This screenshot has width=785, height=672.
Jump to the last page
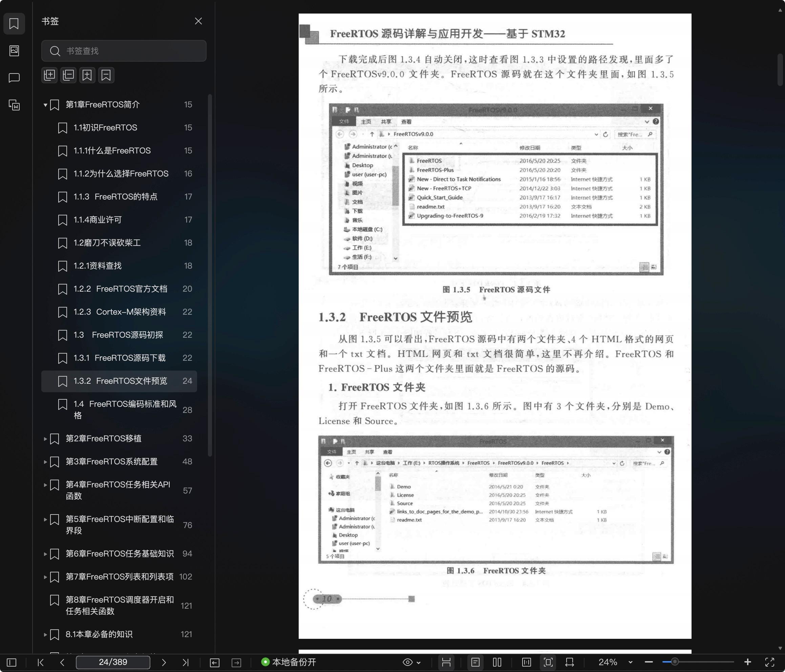185,662
